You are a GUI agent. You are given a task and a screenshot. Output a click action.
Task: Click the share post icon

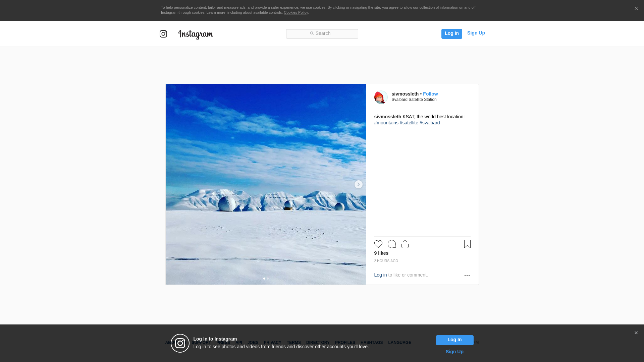[x=405, y=244]
